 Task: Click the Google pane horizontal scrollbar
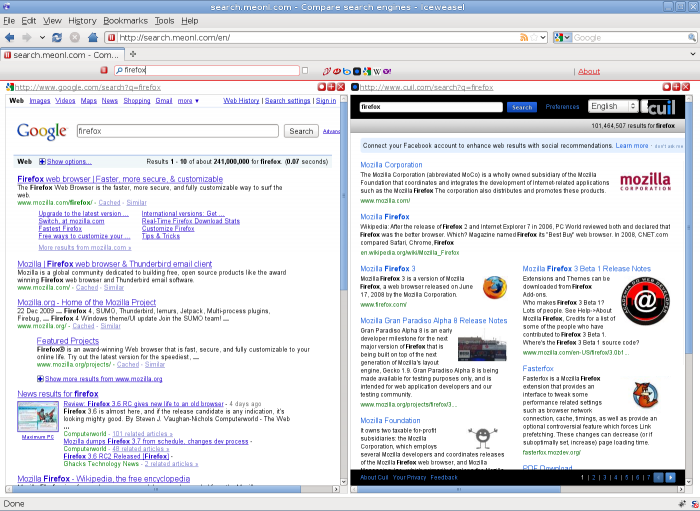pyautogui.click(x=173, y=489)
